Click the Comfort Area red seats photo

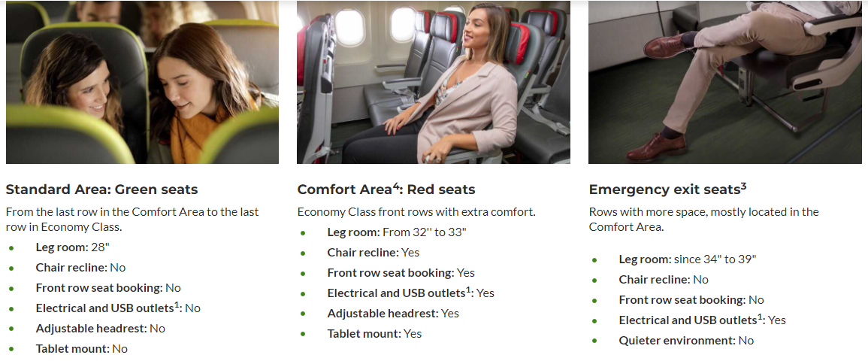pyautogui.click(x=434, y=82)
